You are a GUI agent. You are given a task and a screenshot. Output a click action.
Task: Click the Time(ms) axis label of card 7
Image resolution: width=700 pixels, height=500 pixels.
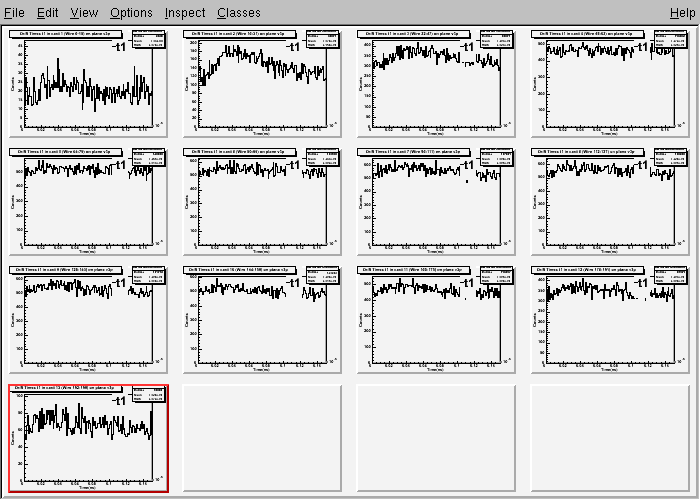point(435,251)
